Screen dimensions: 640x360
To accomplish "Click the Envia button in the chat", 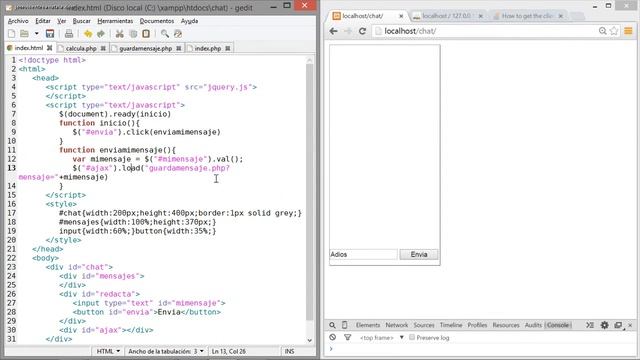I will coord(419,254).
